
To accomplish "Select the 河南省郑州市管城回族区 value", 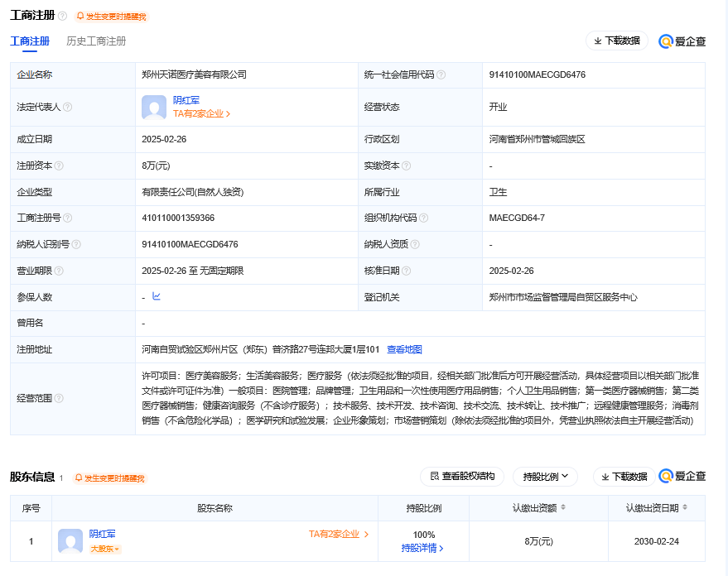I will (x=538, y=139).
